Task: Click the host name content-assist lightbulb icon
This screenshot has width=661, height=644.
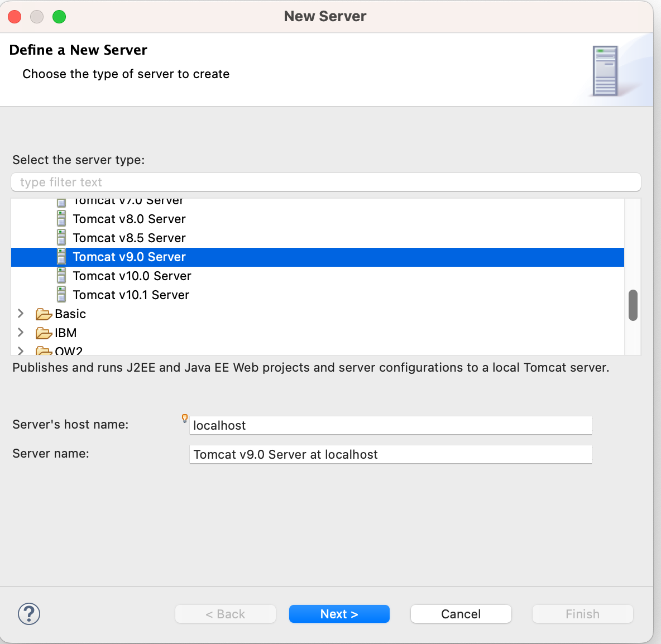Action: point(185,418)
